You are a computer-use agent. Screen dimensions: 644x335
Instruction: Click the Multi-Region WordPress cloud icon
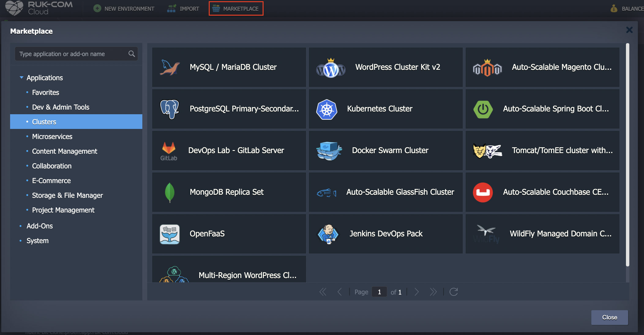click(x=174, y=274)
